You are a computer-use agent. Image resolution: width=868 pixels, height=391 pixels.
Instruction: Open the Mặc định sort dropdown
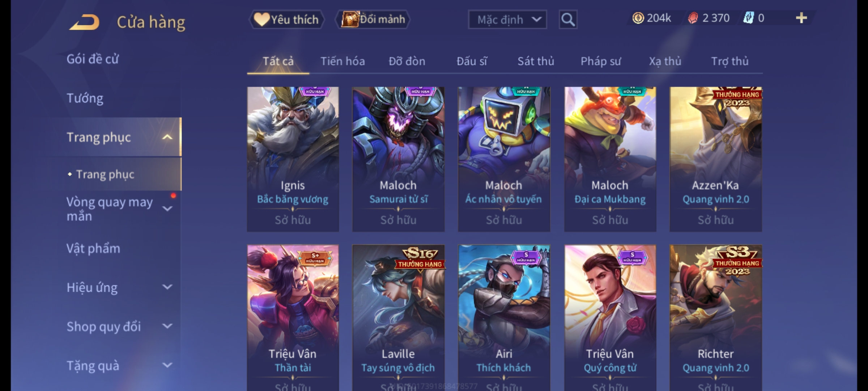click(x=507, y=20)
